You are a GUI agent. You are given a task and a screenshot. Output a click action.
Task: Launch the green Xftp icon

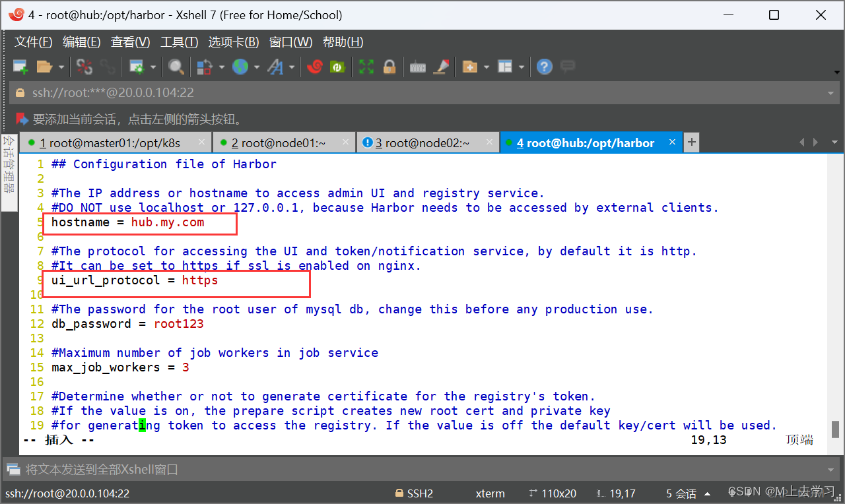click(x=337, y=67)
